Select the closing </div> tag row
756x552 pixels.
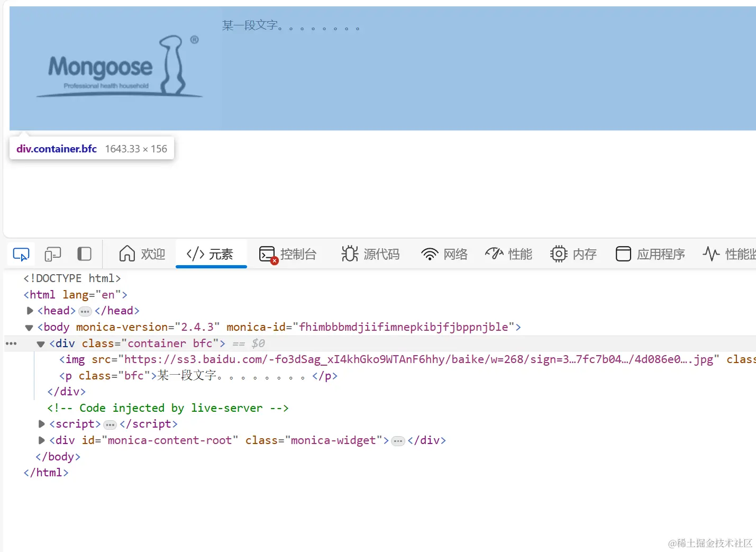point(66,392)
